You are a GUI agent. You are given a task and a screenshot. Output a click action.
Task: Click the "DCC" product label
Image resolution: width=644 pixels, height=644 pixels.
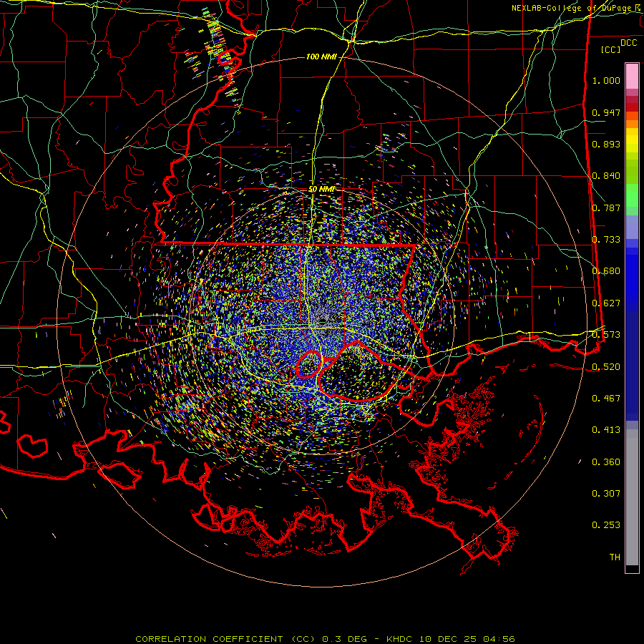tap(628, 43)
